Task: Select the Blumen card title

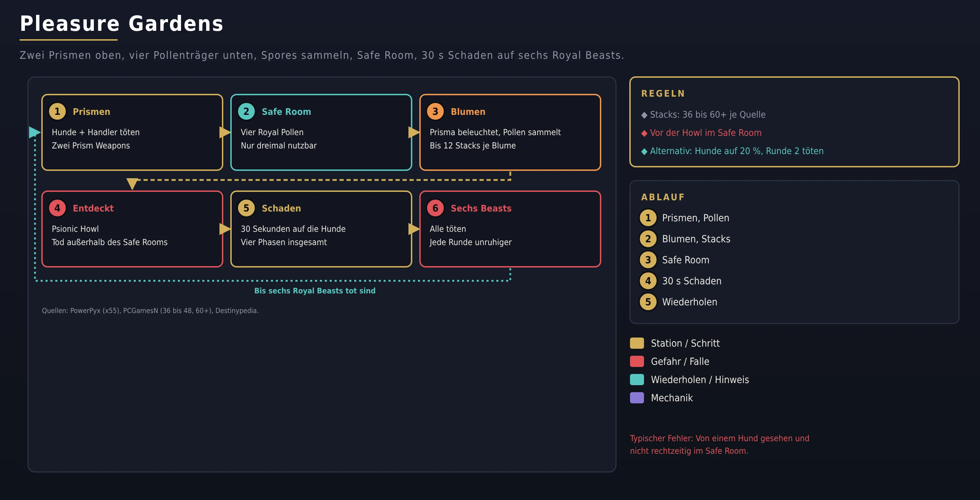Action: click(468, 112)
